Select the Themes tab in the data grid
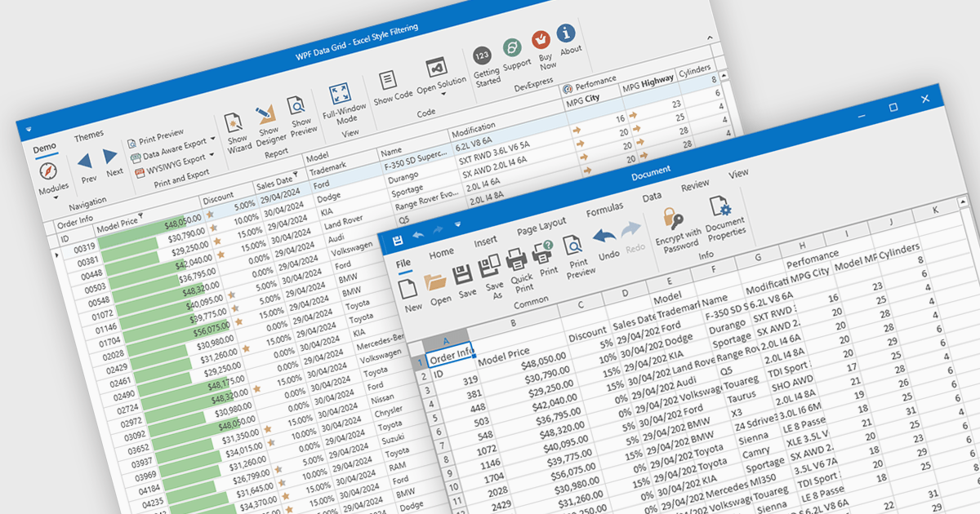 pyautogui.click(x=89, y=136)
